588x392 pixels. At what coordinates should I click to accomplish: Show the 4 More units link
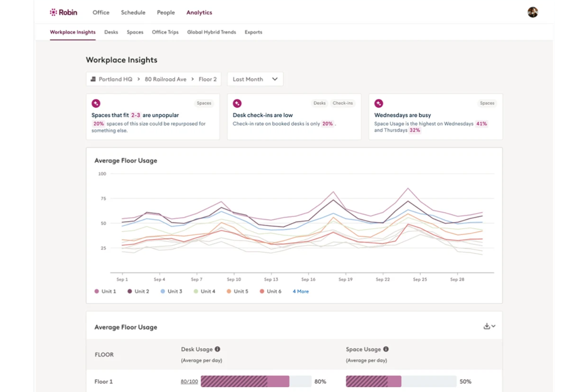(301, 291)
